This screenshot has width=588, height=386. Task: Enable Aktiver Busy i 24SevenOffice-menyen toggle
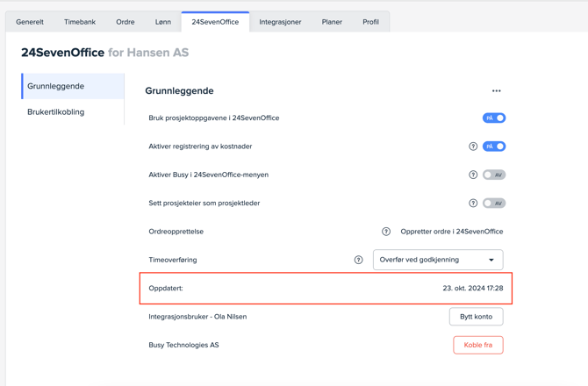pos(494,175)
